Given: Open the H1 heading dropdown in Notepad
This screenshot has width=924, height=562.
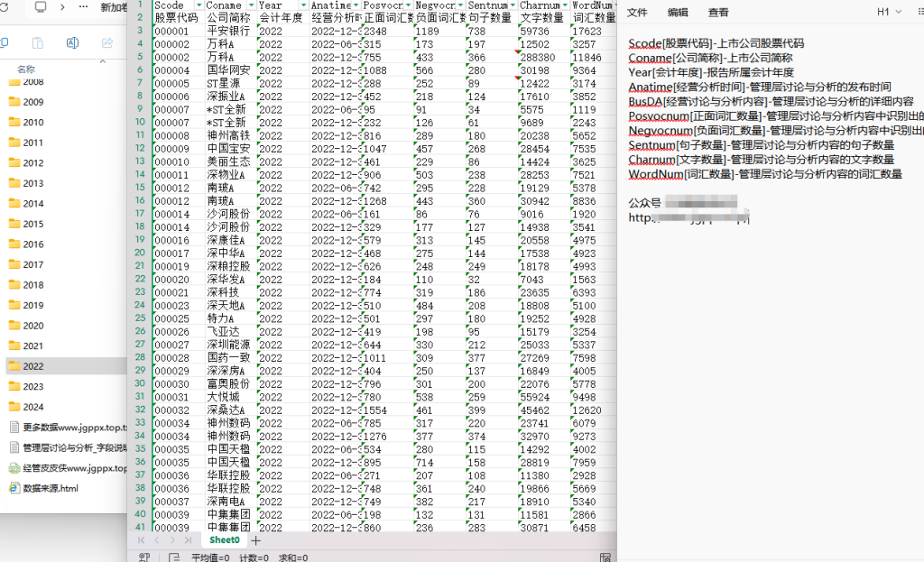Looking at the screenshot, I should tap(889, 12).
